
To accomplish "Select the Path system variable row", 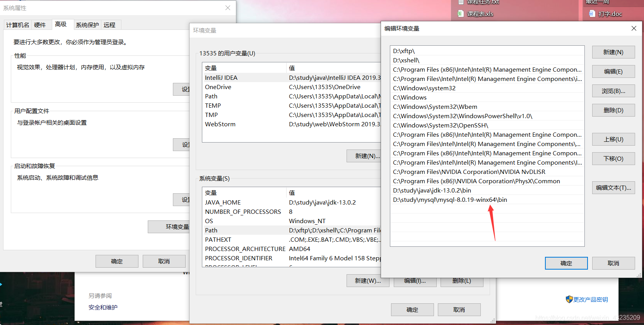I will point(292,230).
